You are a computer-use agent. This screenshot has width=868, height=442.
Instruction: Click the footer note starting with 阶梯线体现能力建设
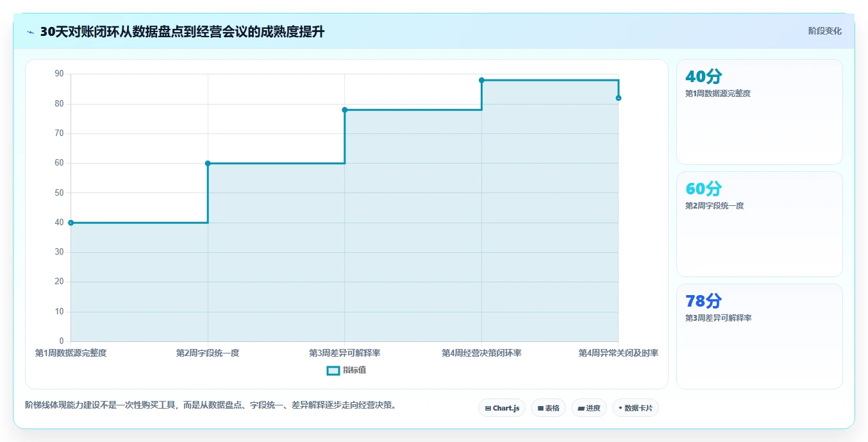[210, 405]
